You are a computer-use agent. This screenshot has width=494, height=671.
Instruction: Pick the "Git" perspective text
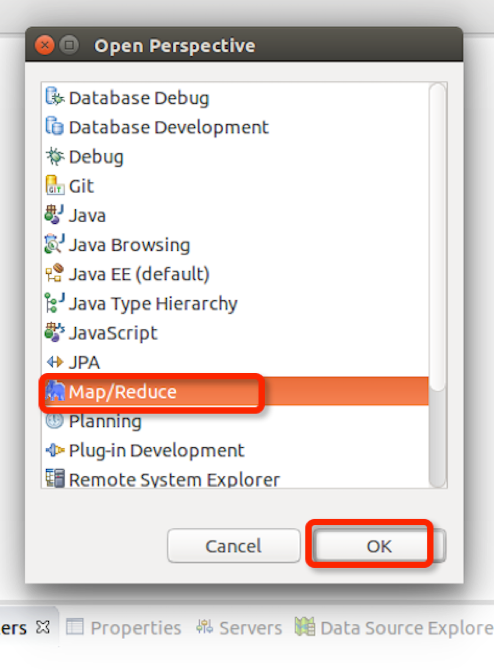81,186
